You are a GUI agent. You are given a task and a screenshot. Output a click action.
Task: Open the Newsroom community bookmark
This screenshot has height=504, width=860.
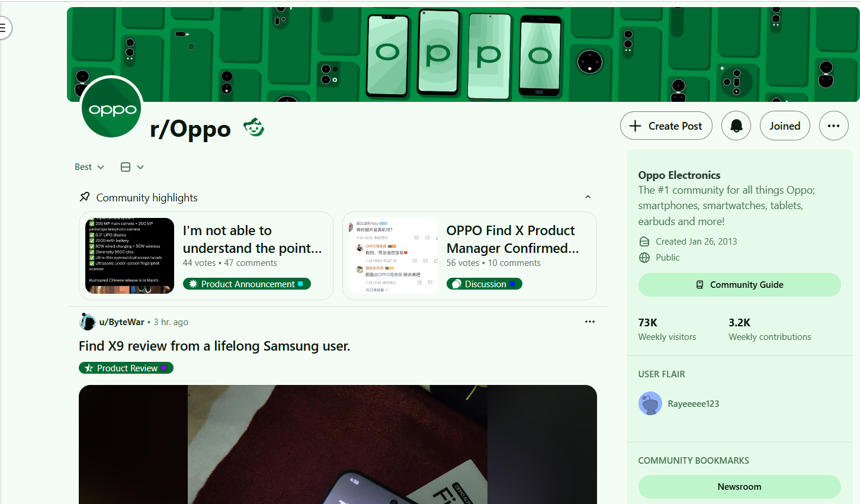739,487
